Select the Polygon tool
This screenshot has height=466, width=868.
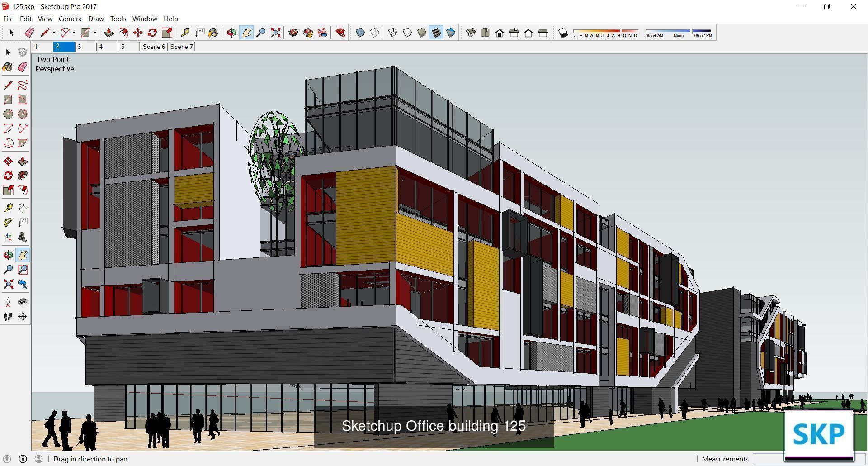[23, 114]
